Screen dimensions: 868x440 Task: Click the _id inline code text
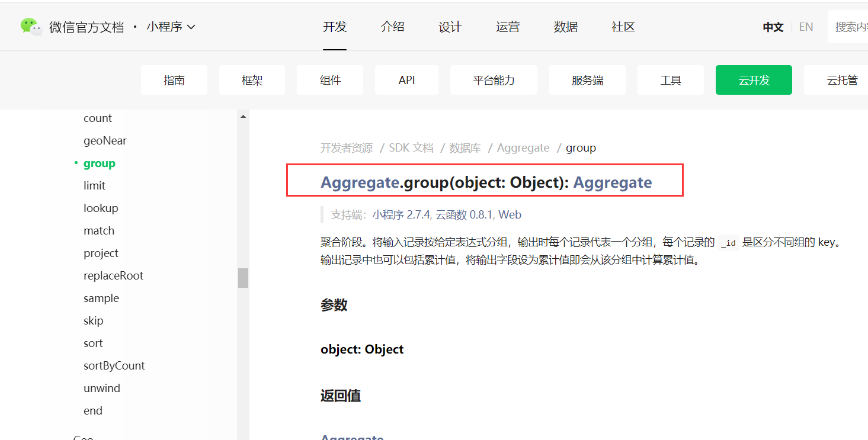(x=729, y=243)
